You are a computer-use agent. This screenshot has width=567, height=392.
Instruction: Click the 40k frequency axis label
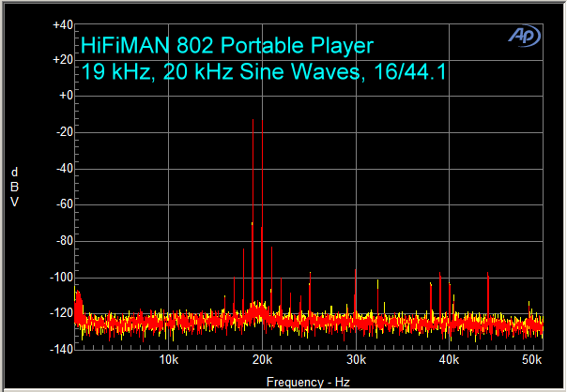449,360
